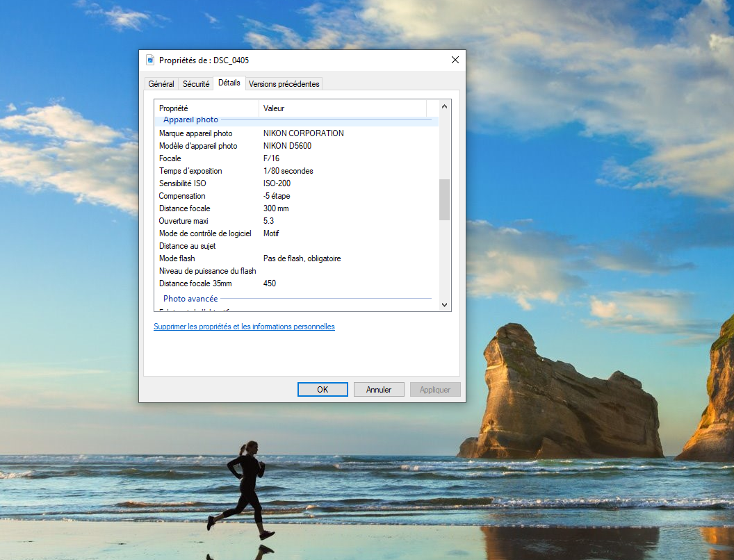Select the Focale property
Screen dimensions: 734x560
pyautogui.click(x=170, y=158)
